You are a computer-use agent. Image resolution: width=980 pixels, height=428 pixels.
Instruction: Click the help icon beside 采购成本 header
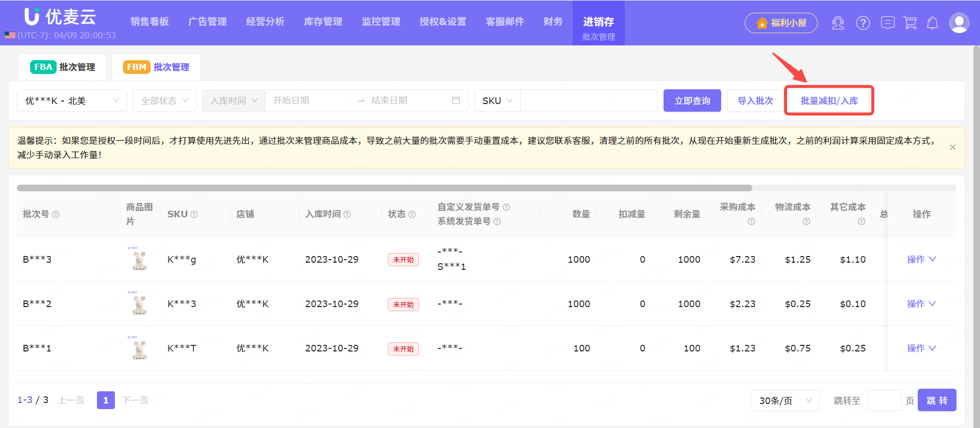(x=751, y=221)
